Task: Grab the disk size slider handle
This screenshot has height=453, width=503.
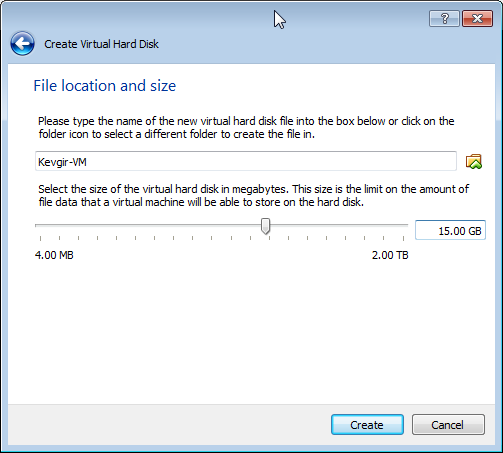Action: (265, 226)
